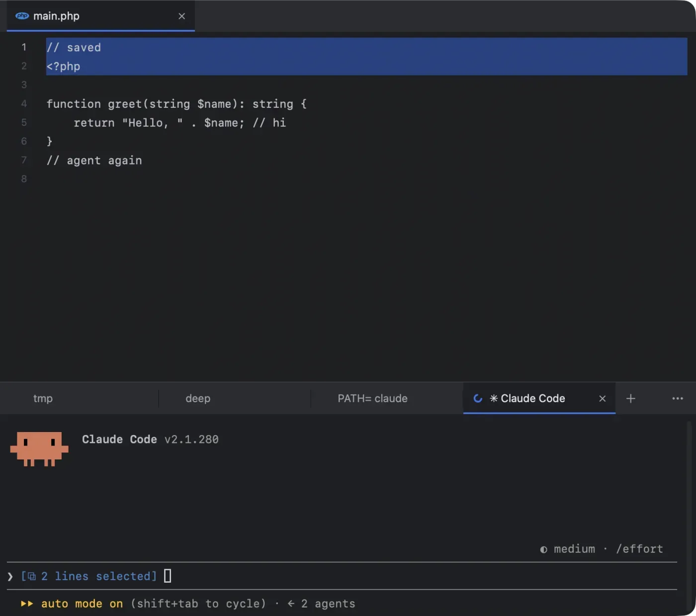
Task: Click line number 7 in the gutter
Action: pos(24,160)
